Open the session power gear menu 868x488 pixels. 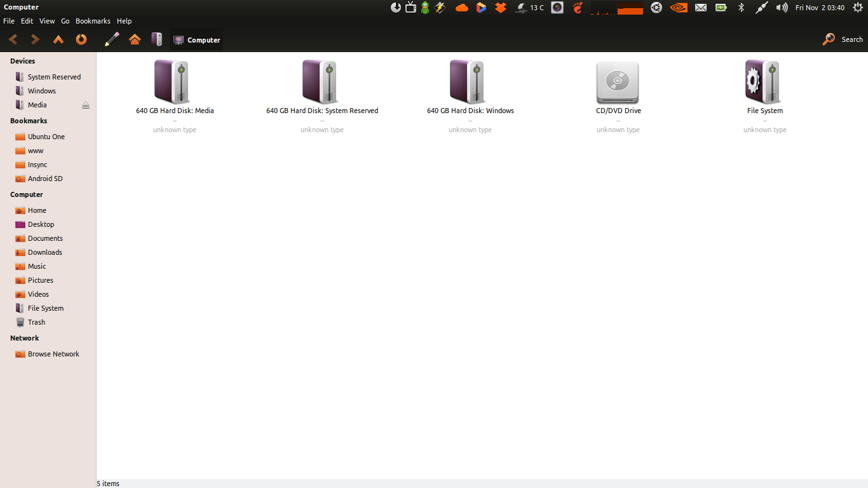coord(857,8)
